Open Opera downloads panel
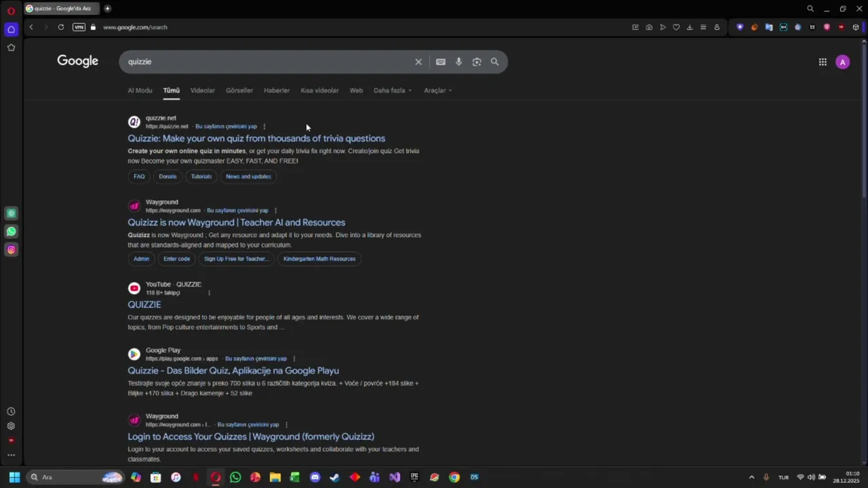868x488 pixels. click(690, 27)
